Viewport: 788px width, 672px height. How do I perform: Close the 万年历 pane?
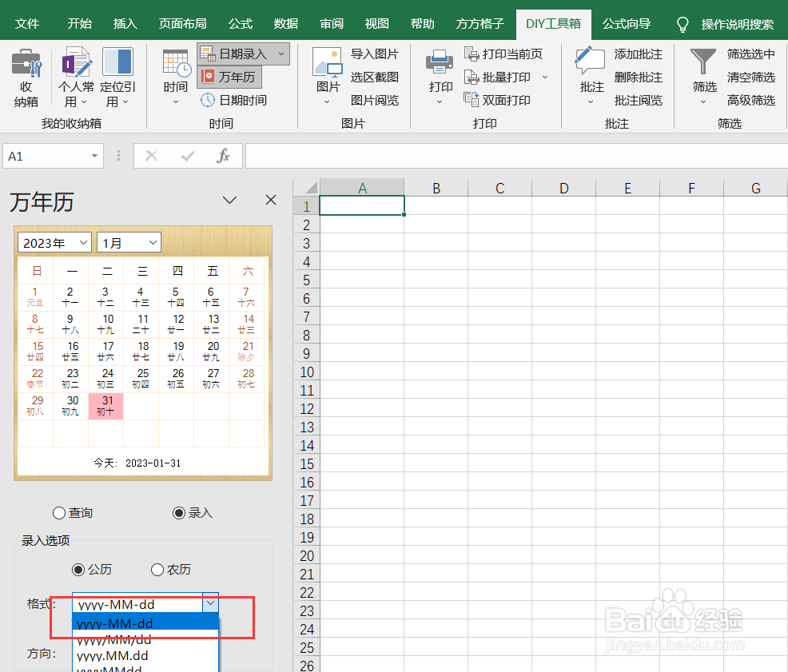(271, 200)
